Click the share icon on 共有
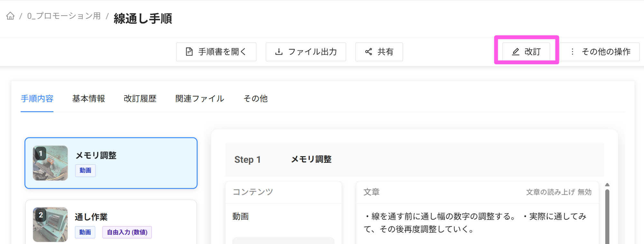Image resolution: width=644 pixels, height=244 pixels. pyautogui.click(x=369, y=52)
